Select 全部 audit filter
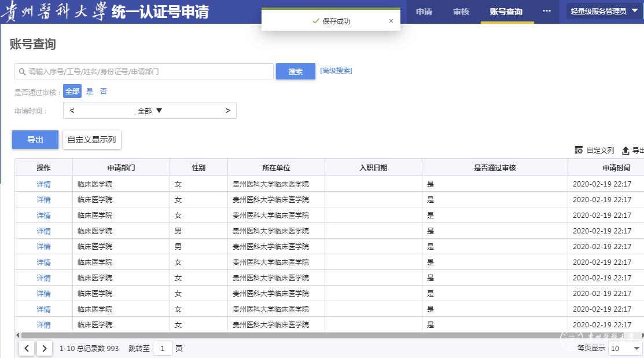 [x=72, y=92]
